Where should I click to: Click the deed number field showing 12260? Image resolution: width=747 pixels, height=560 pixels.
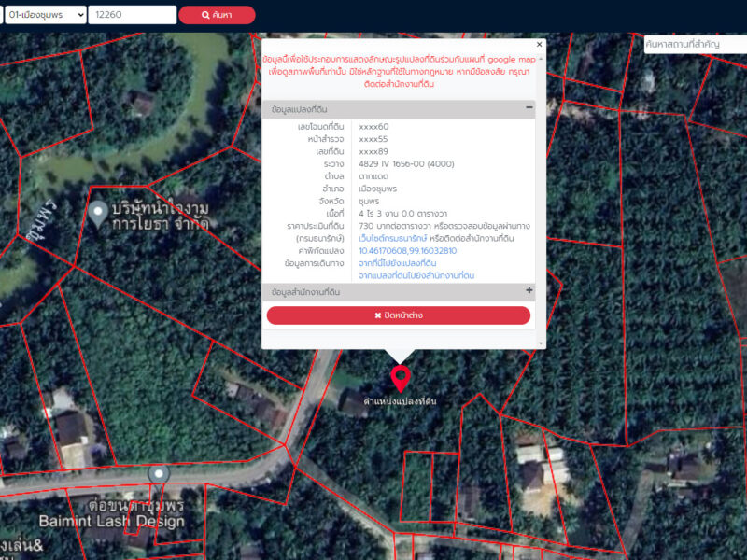coord(131,15)
